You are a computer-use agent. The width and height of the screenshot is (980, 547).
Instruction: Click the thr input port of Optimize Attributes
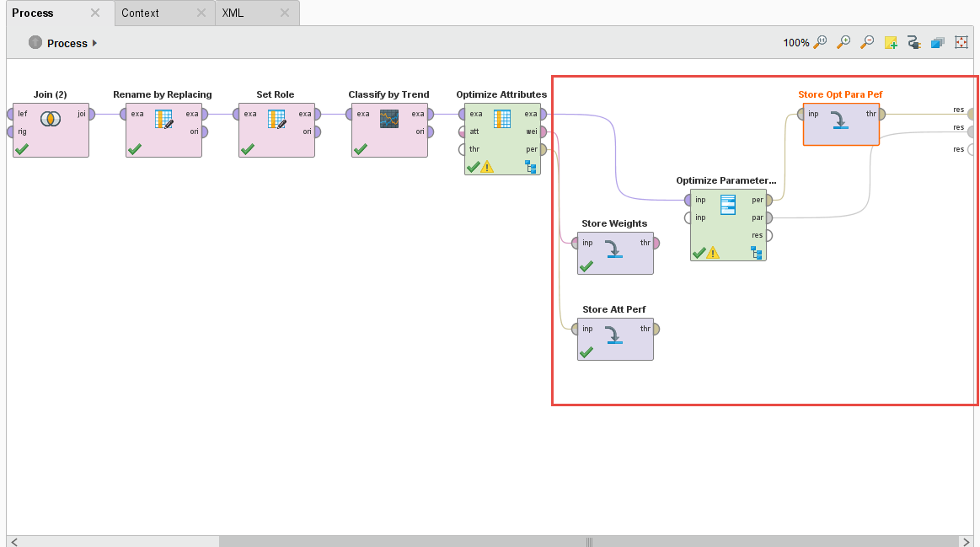pyautogui.click(x=463, y=149)
